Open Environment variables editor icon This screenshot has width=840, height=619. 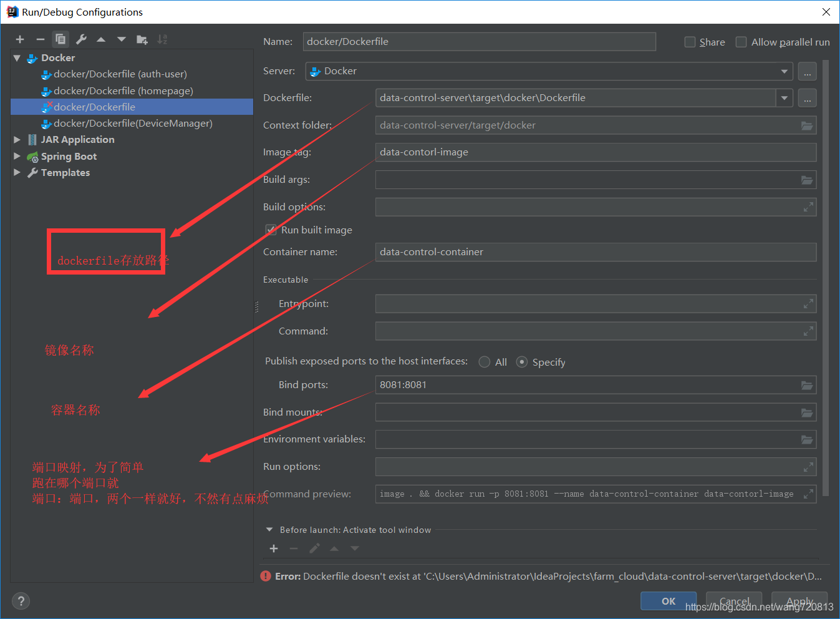pos(807,439)
